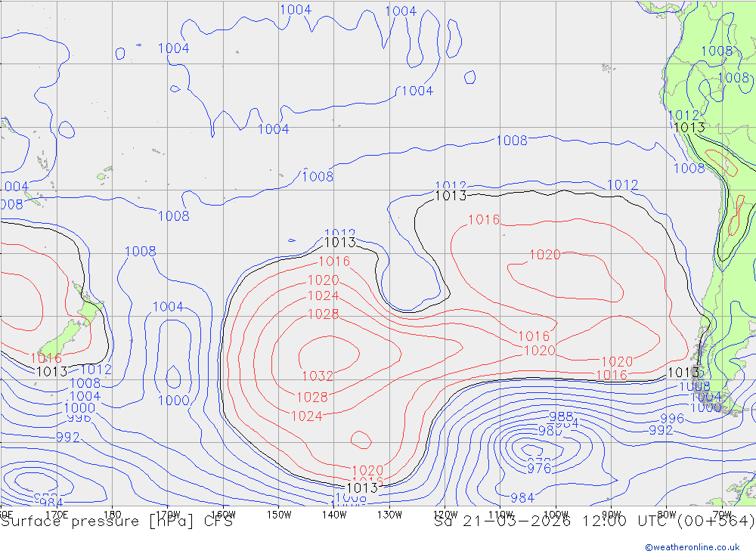Screen dimensions: 756x554
Task: Click the 1024 label directly above the 1028 label
Action: point(323,296)
